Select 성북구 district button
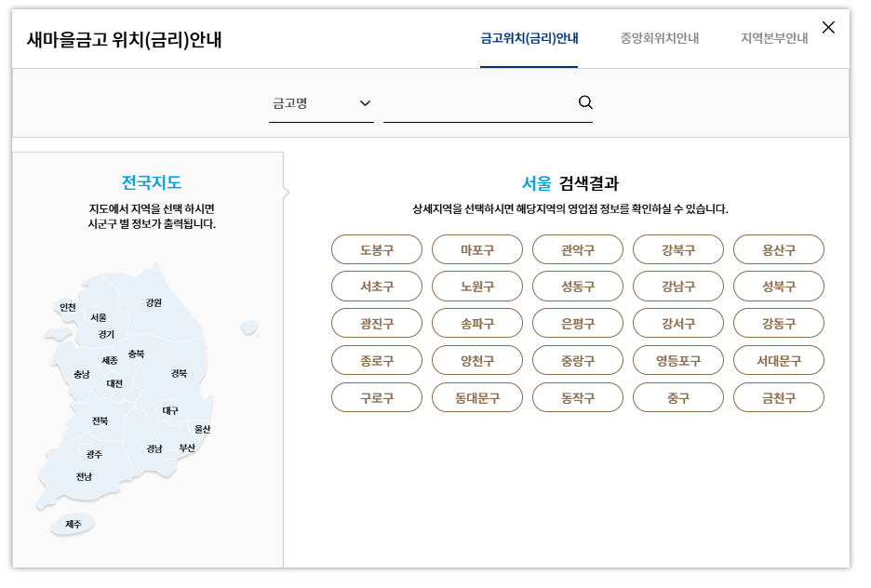The height and width of the screenshot is (588, 871). (779, 286)
